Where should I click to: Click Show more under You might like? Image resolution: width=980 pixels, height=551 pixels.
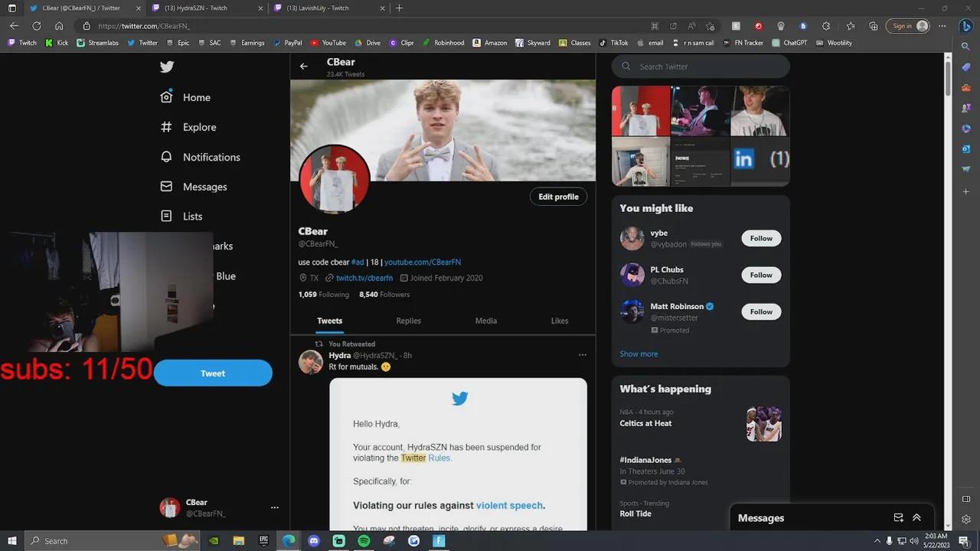coord(639,354)
